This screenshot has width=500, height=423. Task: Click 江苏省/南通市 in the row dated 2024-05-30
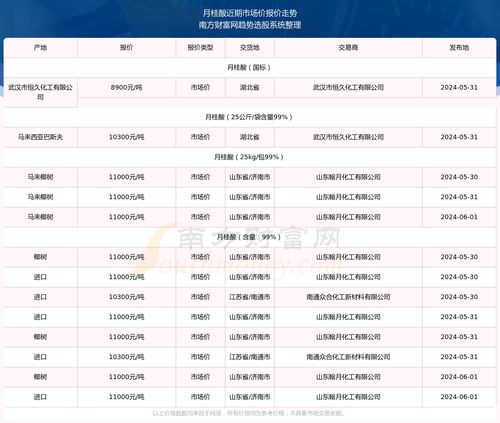pos(250,297)
